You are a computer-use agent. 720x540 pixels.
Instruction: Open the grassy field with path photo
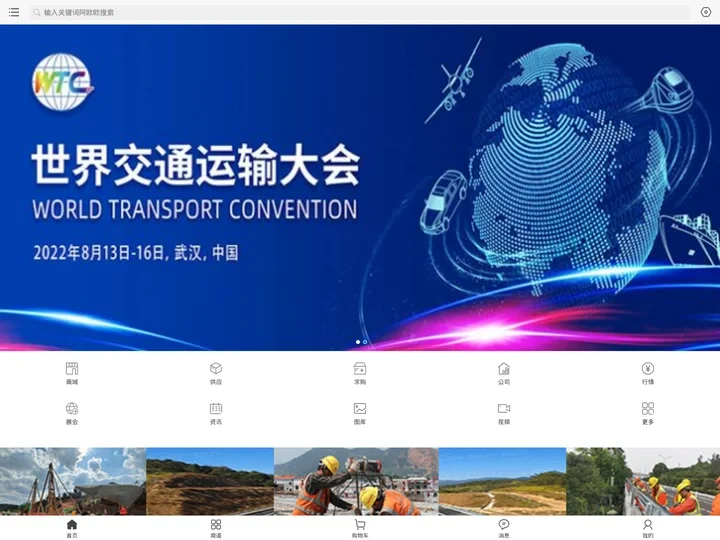click(x=502, y=481)
